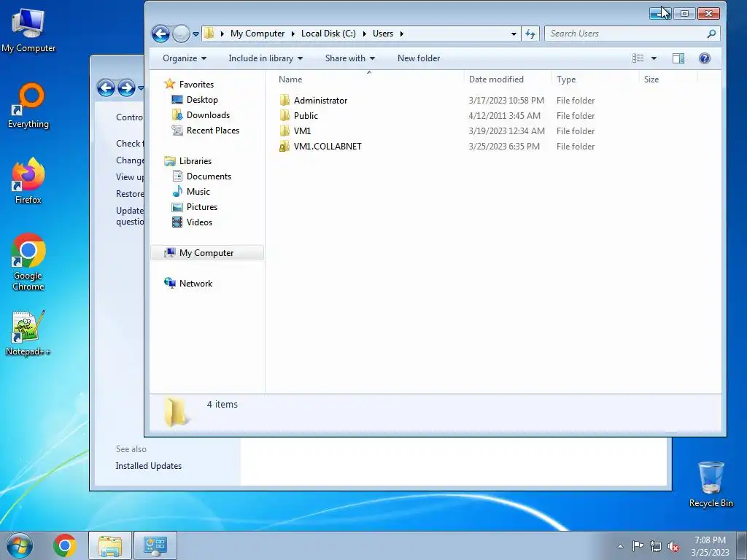Open the Share with menu
747x560 pixels.
point(350,58)
